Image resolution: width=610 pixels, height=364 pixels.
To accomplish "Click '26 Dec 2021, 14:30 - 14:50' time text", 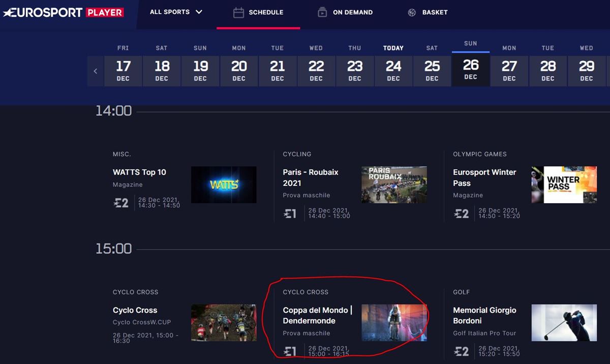I will (x=159, y=203).
